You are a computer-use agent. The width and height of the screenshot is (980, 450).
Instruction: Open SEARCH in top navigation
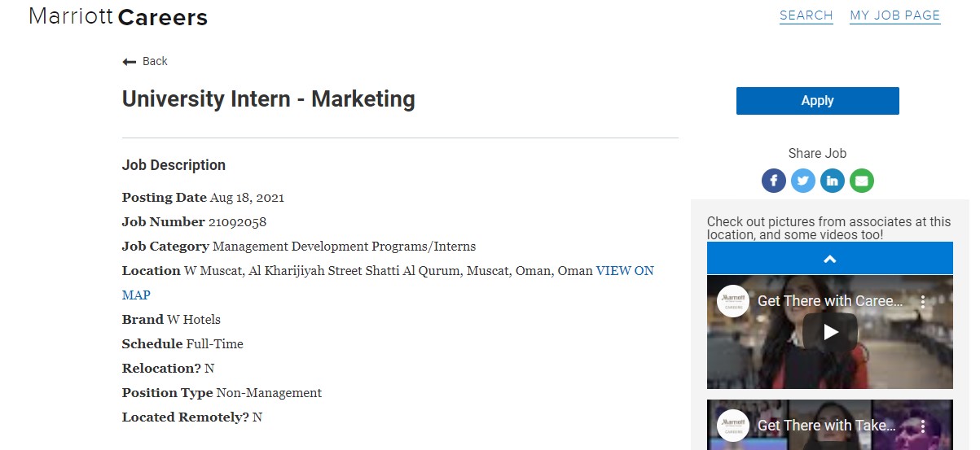[806, 15]
